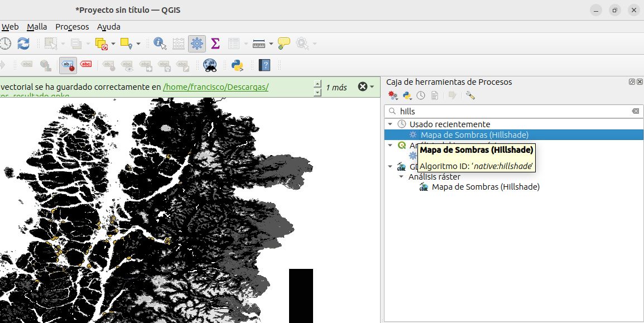Image resolution: width=644 pixels, height=323 pixels.
Task: Open the MetaSearch globe binoculars icon
Action: point(210,65)
